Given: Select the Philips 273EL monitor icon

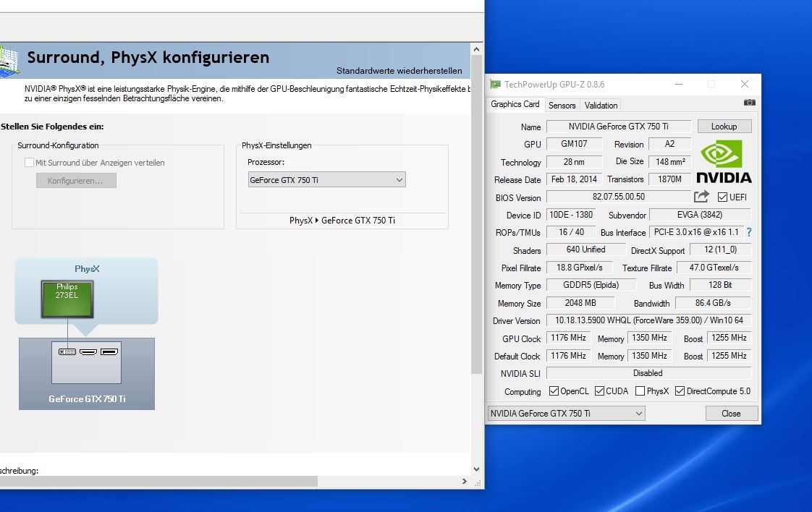Looking at the screenshot, I should [x=67, y=299].
